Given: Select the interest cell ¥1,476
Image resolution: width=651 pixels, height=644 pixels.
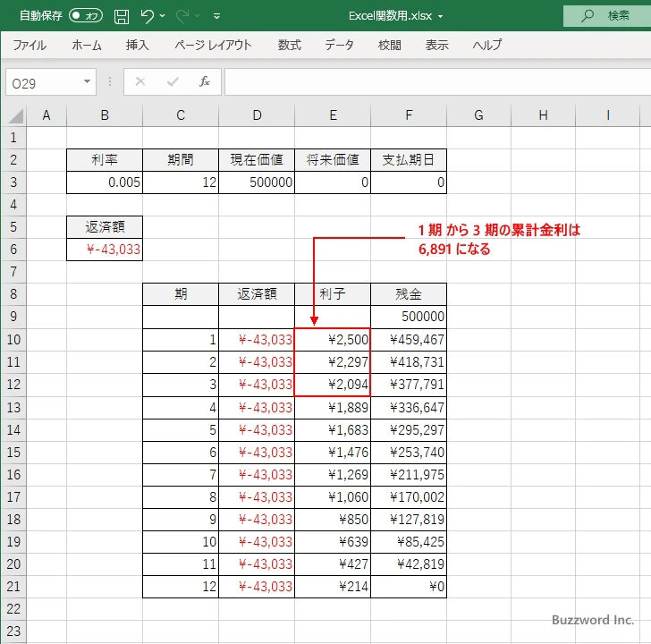Looking at the screenshot, I should (x=333, y=453).
